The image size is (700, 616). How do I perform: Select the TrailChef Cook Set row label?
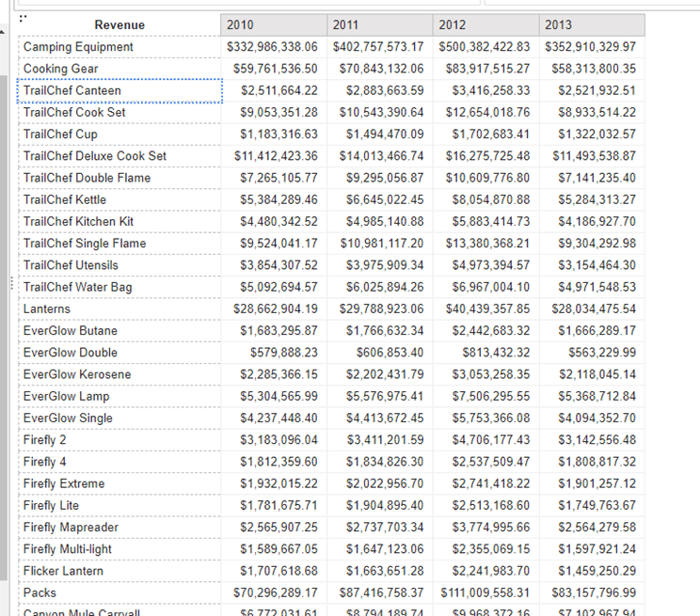tap(119, 113)
